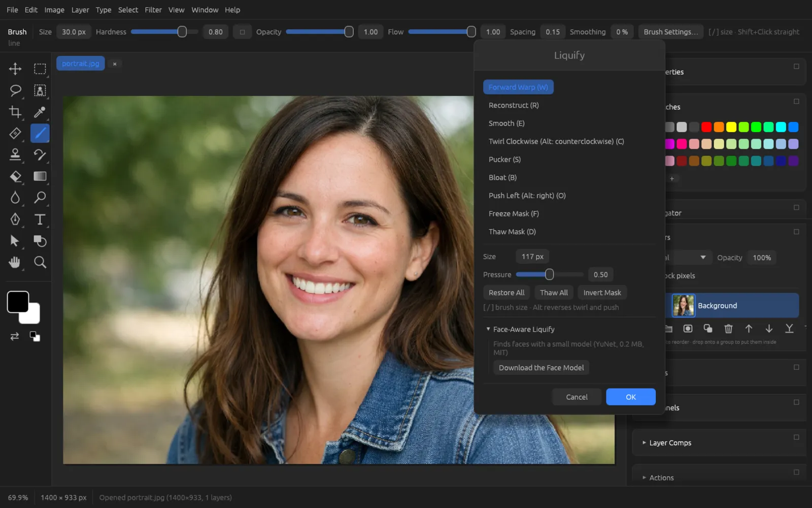Select the Move tool
812x508 pixels.
[15, 69]
